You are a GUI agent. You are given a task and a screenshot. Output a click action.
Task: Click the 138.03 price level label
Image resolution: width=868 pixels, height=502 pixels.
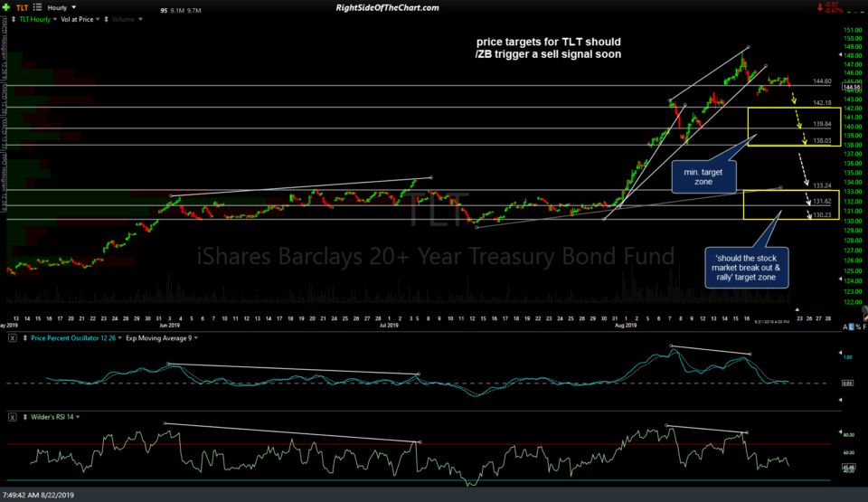pos(822,140)
